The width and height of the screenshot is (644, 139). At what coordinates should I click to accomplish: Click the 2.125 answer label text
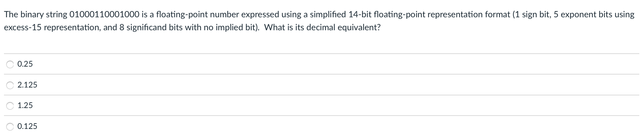(x=27, y=85)
